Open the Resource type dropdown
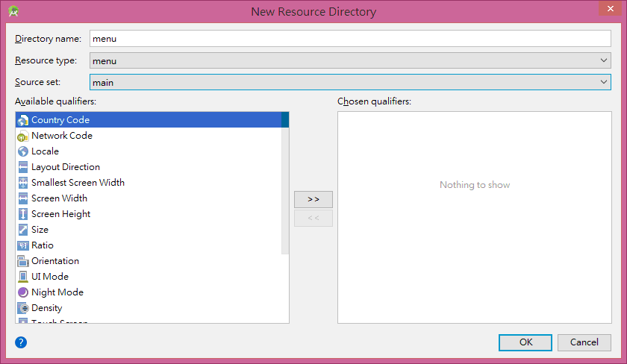The height and width of the screenshot is (364, 627). pyautogui.click(x=350, y=60)
